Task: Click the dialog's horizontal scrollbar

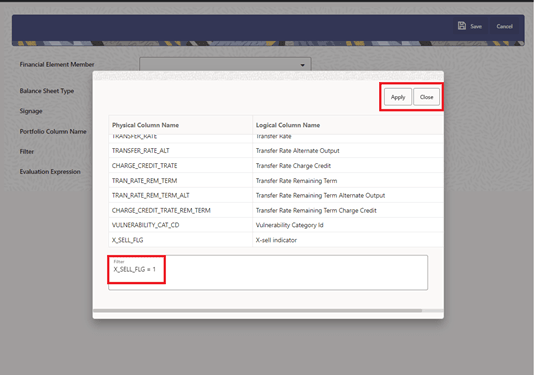Action: pyautogui.click(x=257, y=310)
